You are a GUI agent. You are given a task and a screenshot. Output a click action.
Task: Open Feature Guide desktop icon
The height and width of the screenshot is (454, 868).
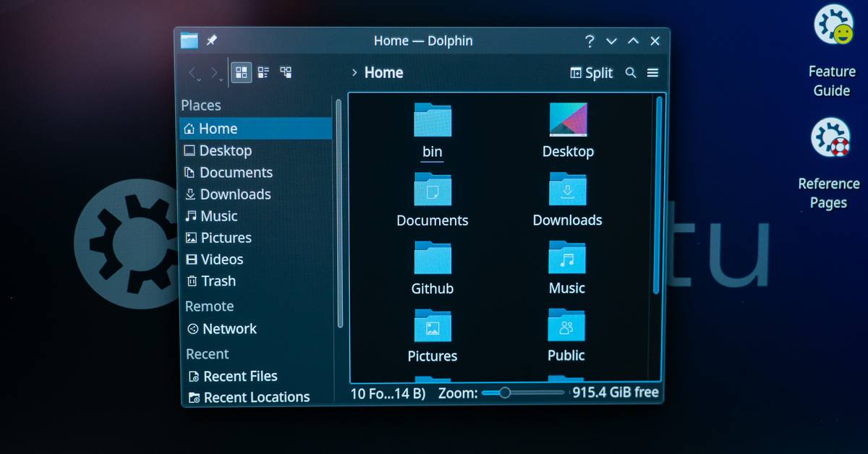[832, 27]
